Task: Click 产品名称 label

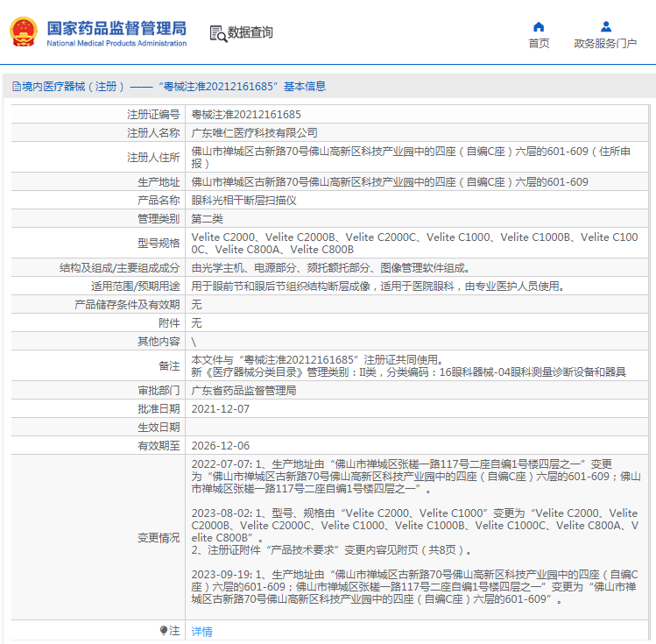Action: tap(159, 201)
